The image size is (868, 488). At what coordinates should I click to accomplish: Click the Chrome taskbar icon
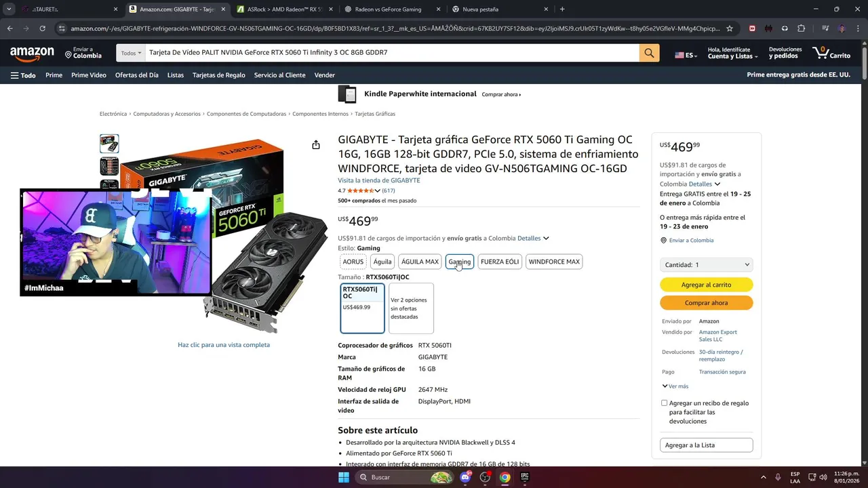coord(505,477)
